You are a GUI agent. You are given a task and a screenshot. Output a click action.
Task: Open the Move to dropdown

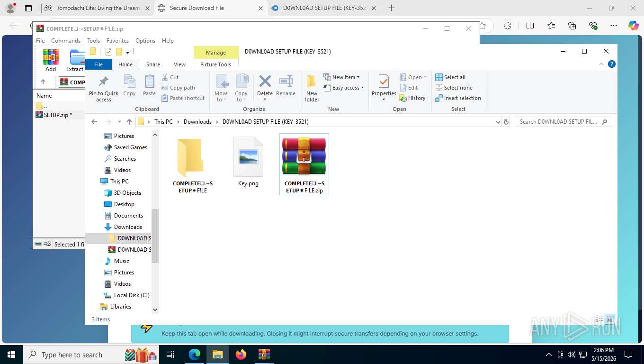coord(221,88)
